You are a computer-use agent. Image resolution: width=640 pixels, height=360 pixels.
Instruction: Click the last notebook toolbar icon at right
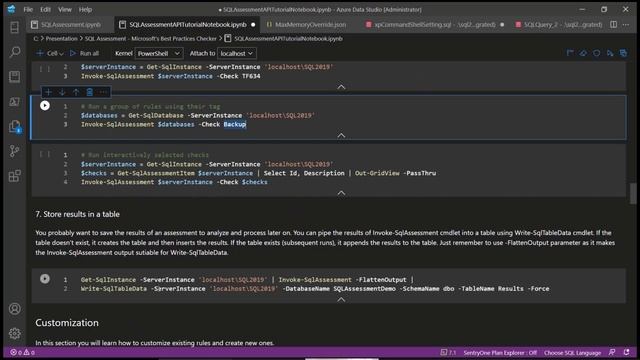(x=623, y=53)
